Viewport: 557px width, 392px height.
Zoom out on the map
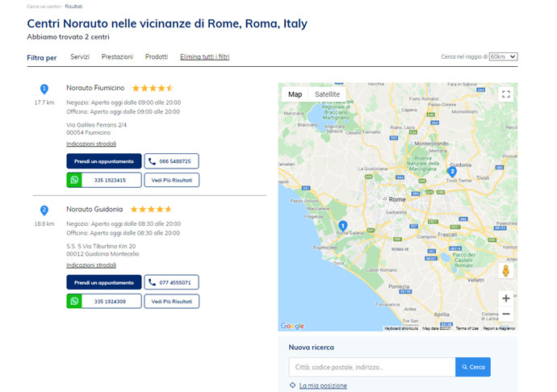(506, 314)
